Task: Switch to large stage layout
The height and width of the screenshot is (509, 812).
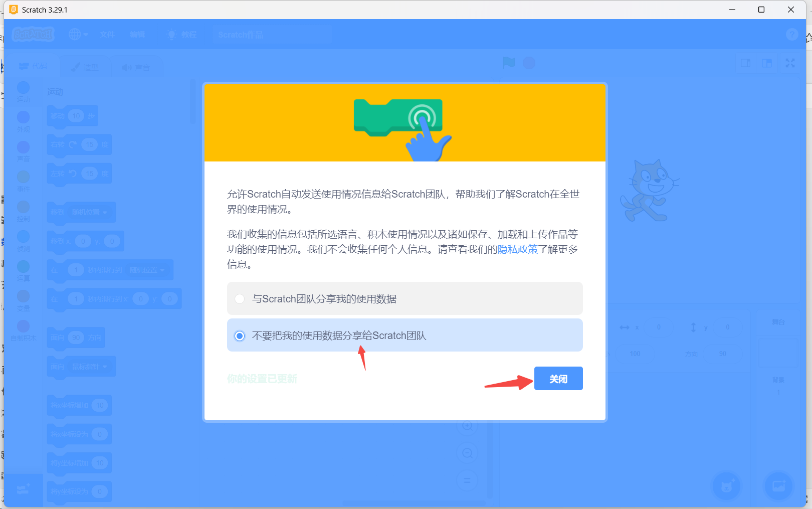Action: point(767,63)
